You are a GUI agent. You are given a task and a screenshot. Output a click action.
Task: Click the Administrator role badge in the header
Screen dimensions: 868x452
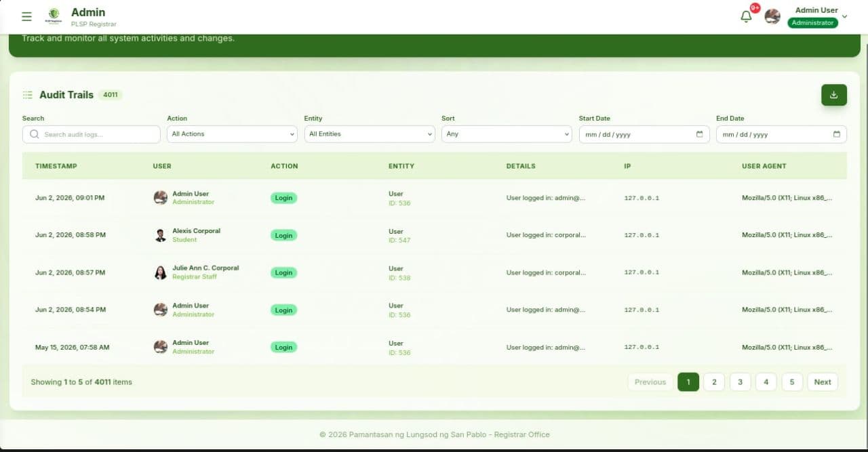point(812,22)
